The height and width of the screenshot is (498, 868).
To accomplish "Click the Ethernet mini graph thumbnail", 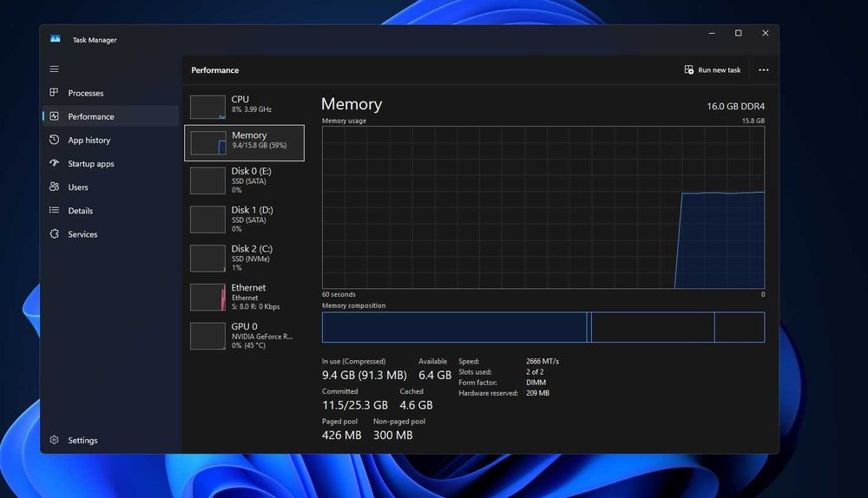I will coord(207,297).
